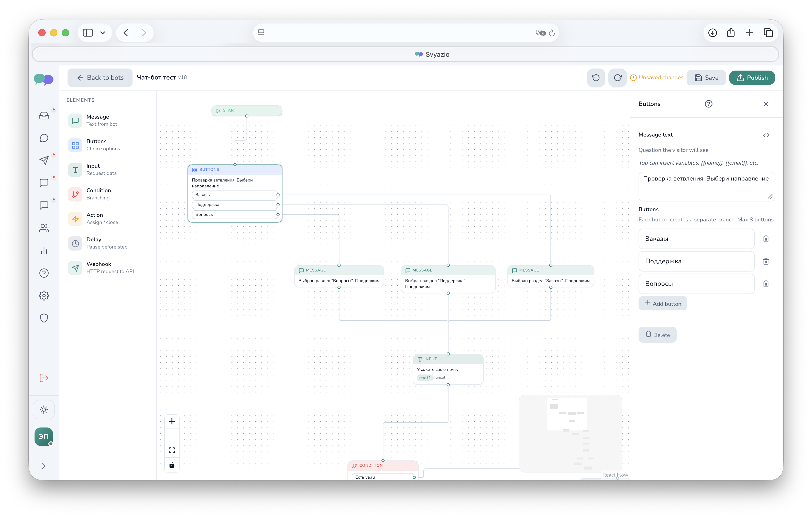
Task: Select the shield security icon in sidebar
Action: (x=44, y=318)
